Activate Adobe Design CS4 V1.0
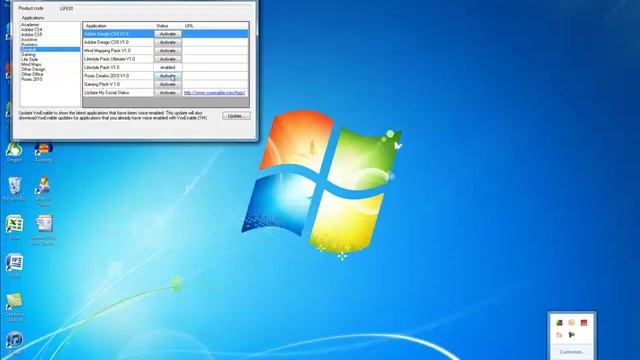The image size is (640, 360). pyautogui.click(x=168, y=34)
